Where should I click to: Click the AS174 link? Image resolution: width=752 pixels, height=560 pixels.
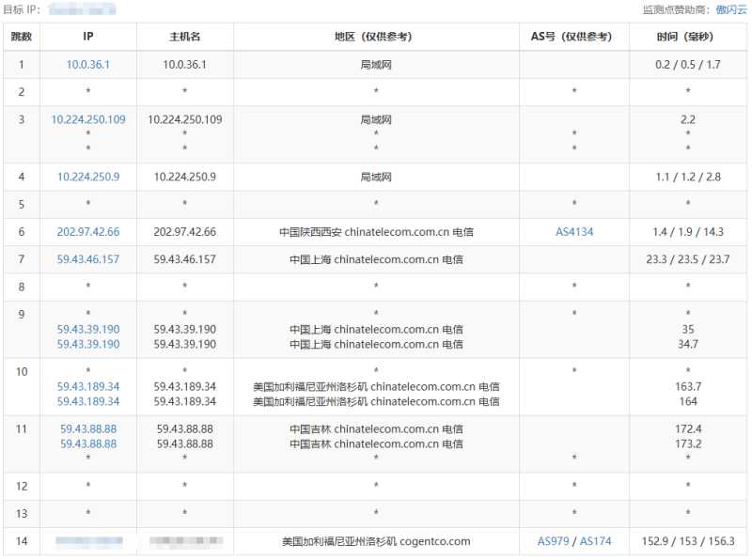point(596,541)
